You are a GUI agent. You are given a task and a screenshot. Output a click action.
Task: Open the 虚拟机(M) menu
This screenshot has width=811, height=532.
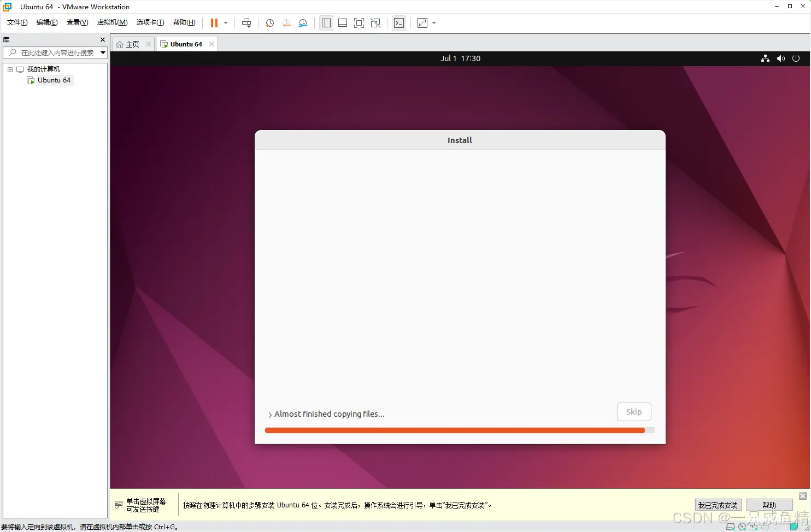pyautogui.click(x=112, y=22)
